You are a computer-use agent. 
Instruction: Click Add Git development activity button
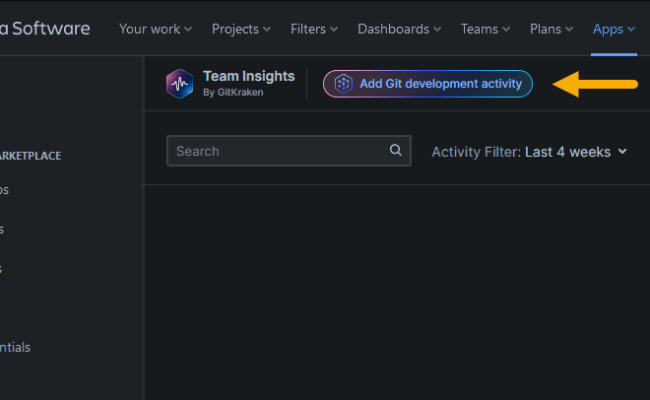pos(427,84)
